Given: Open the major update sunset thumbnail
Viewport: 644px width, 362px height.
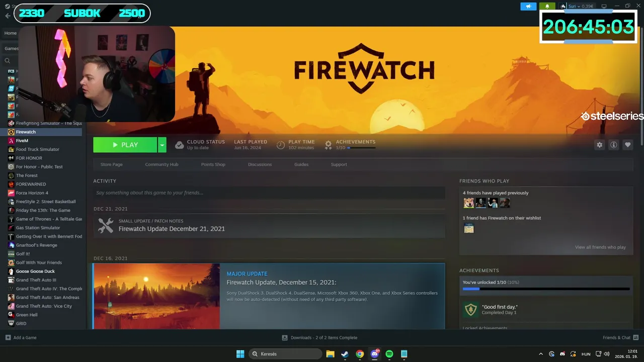Looking at the screenshot, I should [x=156, y=296].
